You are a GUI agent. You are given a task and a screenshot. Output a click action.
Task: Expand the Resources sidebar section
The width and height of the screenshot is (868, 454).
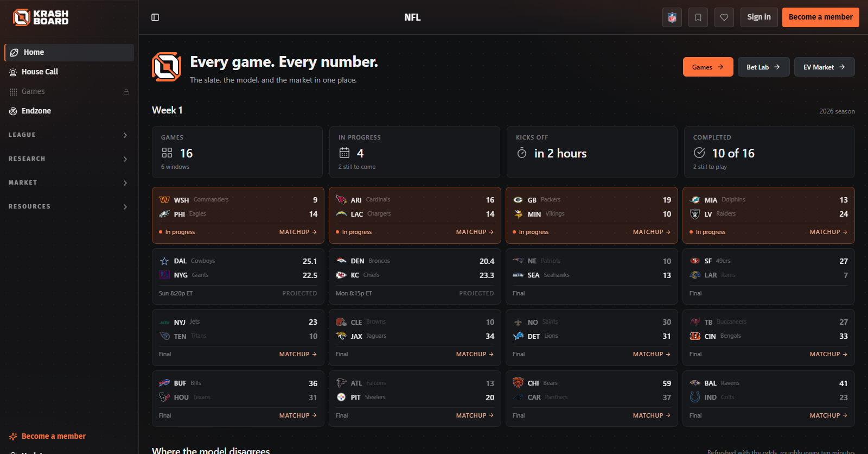point(68,207)
